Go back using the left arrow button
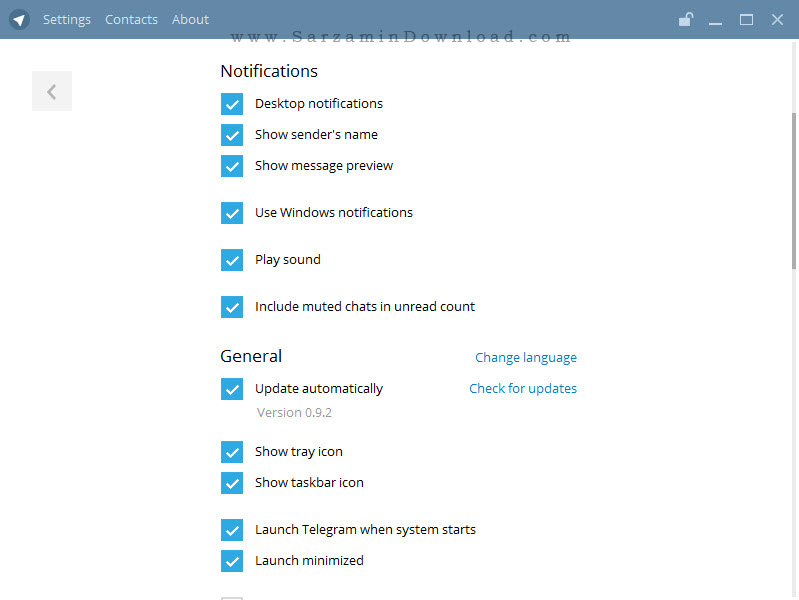The height and width of the screenshot is (600, 799). coord(52,91)
